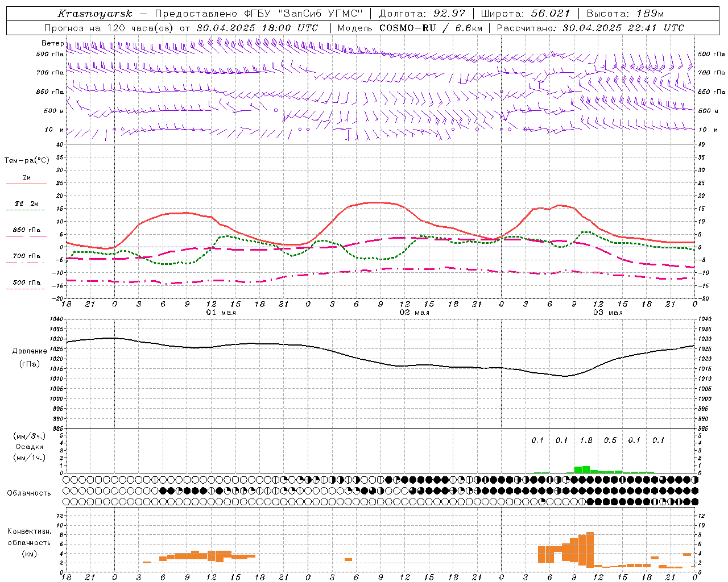The image size is (728, 582).
Task: Click the Долгота: 92.97 value
Action: coord(422,14)
